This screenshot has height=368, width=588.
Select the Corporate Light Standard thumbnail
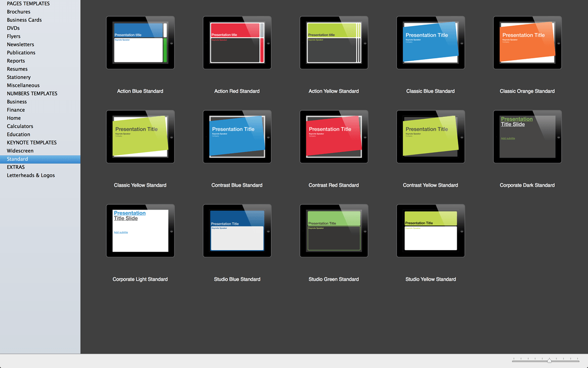140,231
